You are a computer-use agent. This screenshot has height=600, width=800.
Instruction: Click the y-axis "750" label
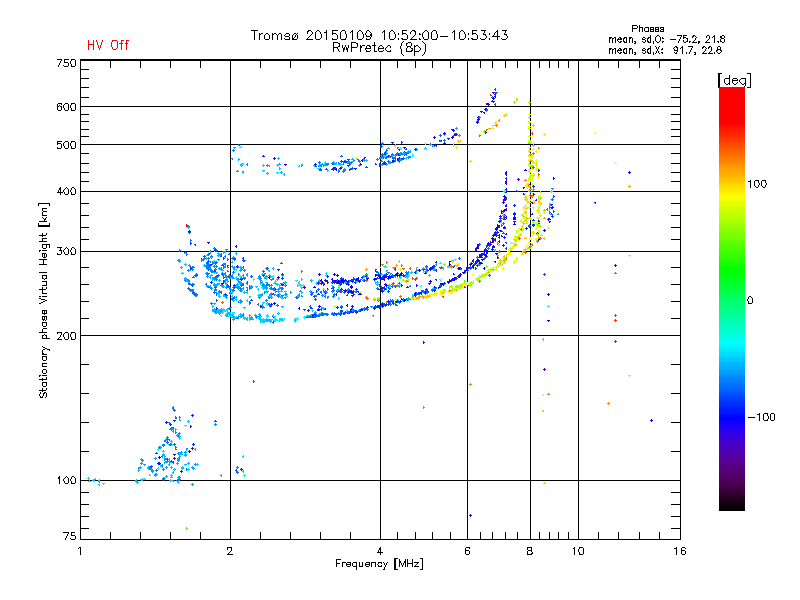pos(66,63)
